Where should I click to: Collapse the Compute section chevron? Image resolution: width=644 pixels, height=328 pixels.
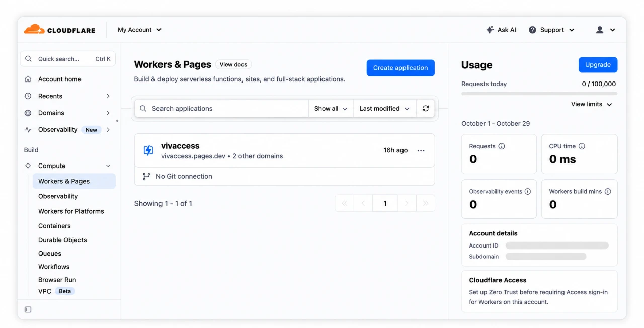(108, 166)
